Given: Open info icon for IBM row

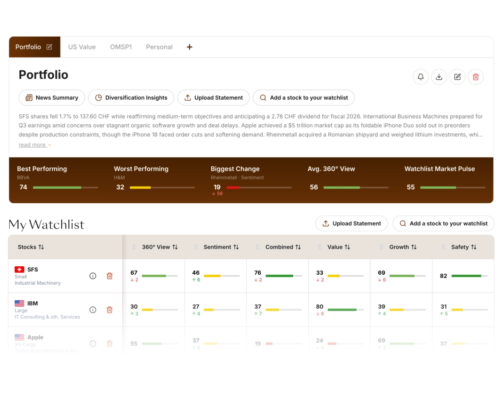Looking at the screenshot, I should [x=93, y=310].
